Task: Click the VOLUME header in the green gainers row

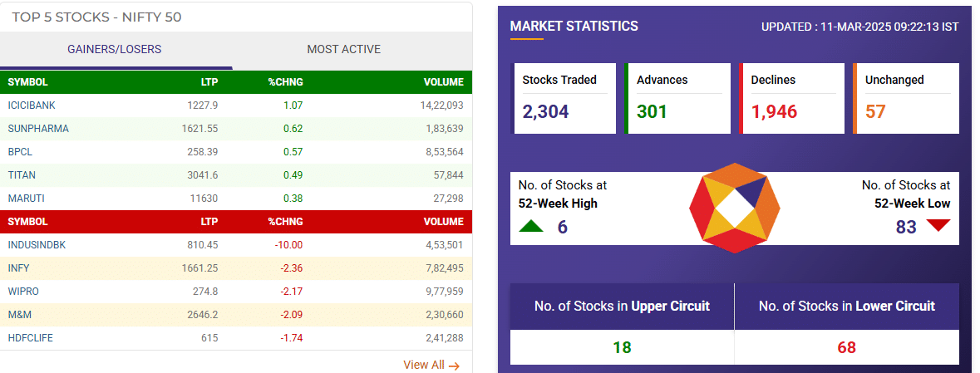Action: (x=443, y=82)
